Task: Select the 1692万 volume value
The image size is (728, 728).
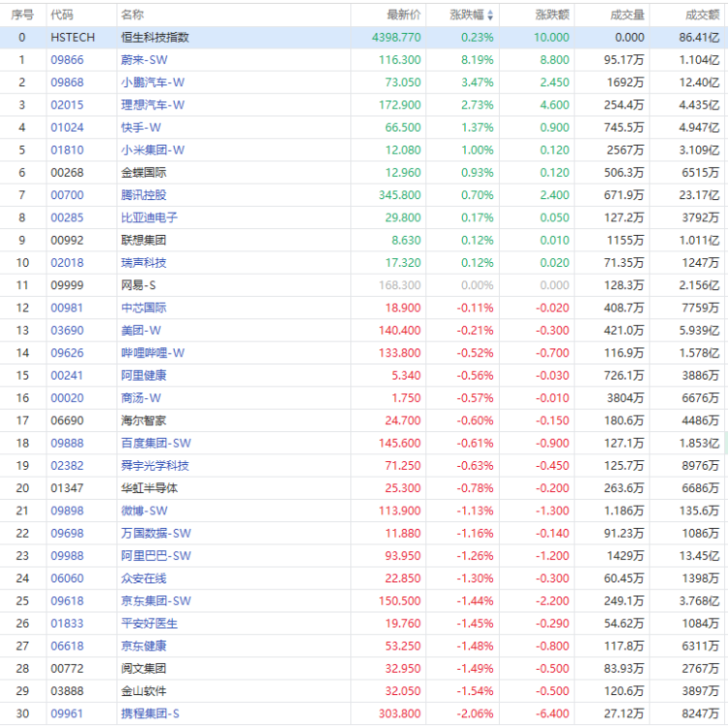Action: (625, 83)
